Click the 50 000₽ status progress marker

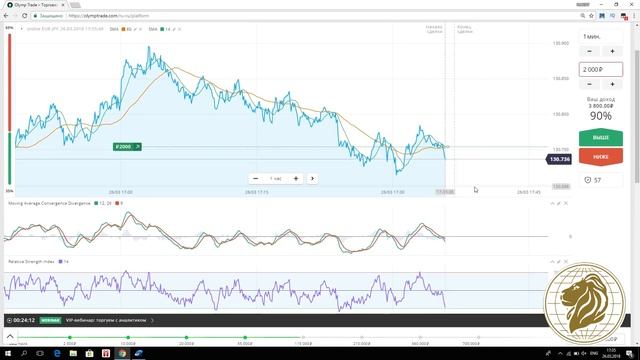click(x=245, y=338)
